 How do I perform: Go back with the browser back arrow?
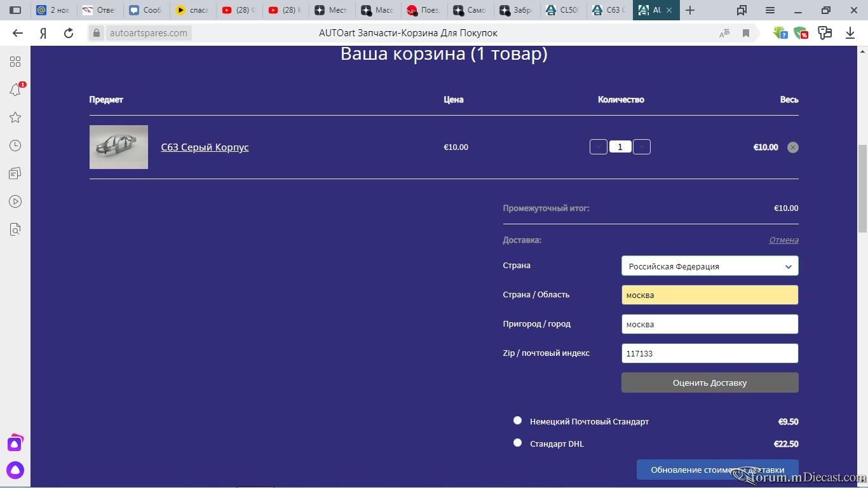(18, 33)
